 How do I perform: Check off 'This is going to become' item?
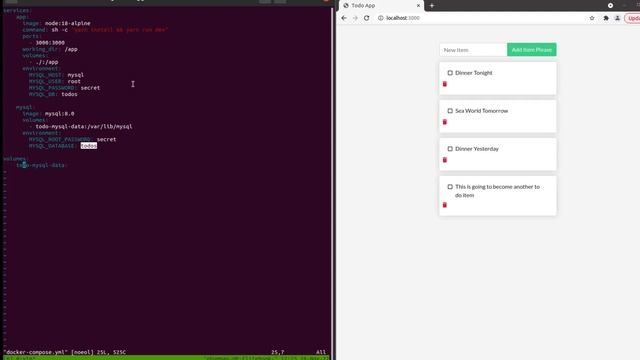(x=450, y=187)
